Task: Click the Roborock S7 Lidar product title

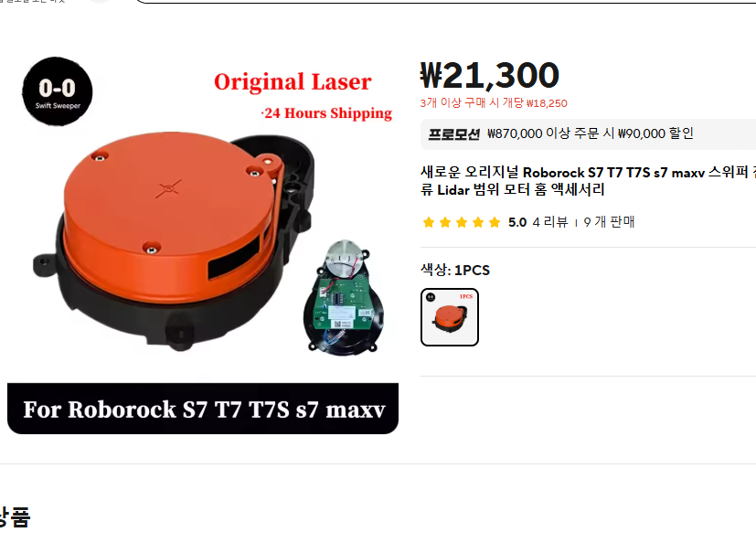Action: [588, 181]
